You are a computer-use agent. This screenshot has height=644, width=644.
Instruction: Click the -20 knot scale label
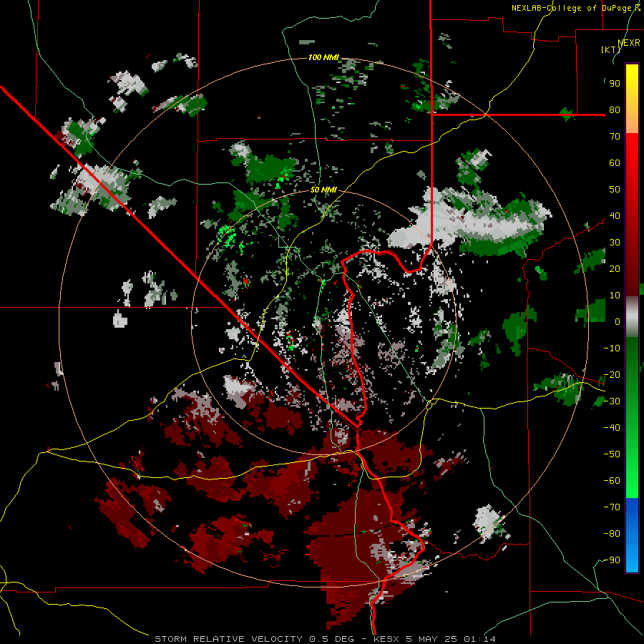click(612, 374)
